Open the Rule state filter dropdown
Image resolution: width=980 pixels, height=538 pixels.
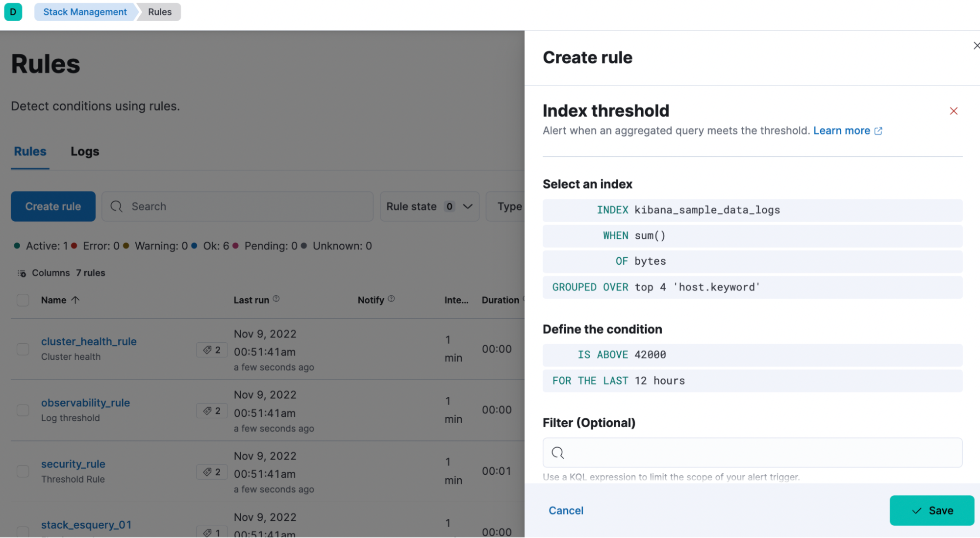429,206
